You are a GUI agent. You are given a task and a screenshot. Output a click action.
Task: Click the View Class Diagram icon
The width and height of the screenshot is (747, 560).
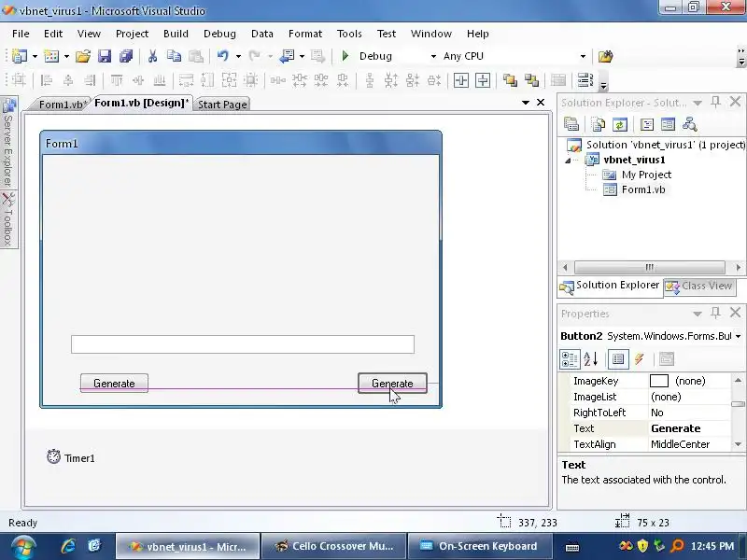click(689, 124)
